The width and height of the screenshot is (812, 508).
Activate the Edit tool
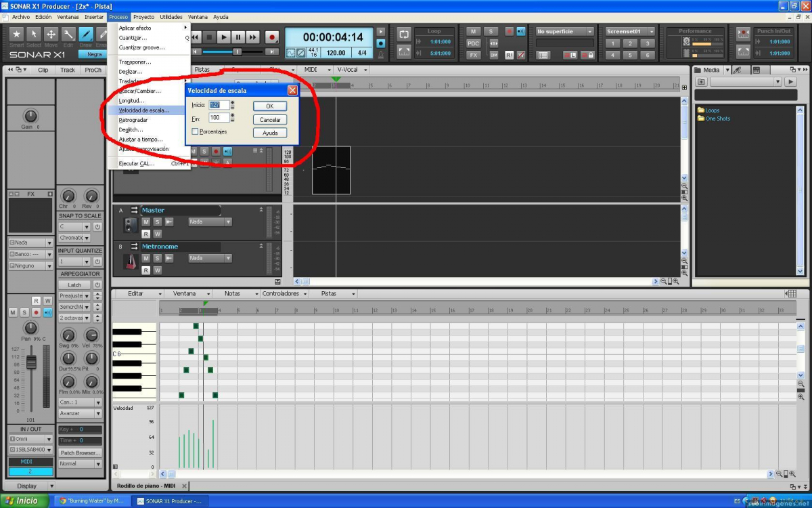coord(68,34)
